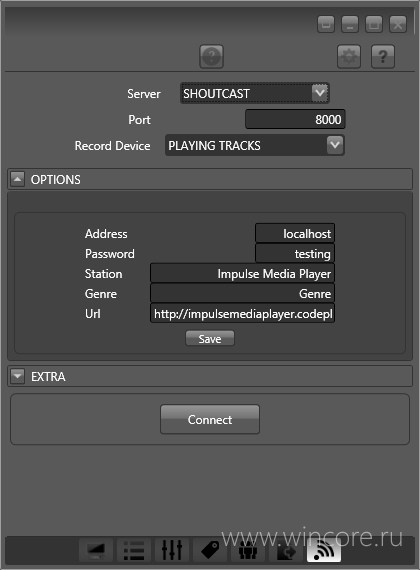Switch to the playlist list view icon
The height and width of the screenshot is (570, 420).
click(x=134, y=549)
